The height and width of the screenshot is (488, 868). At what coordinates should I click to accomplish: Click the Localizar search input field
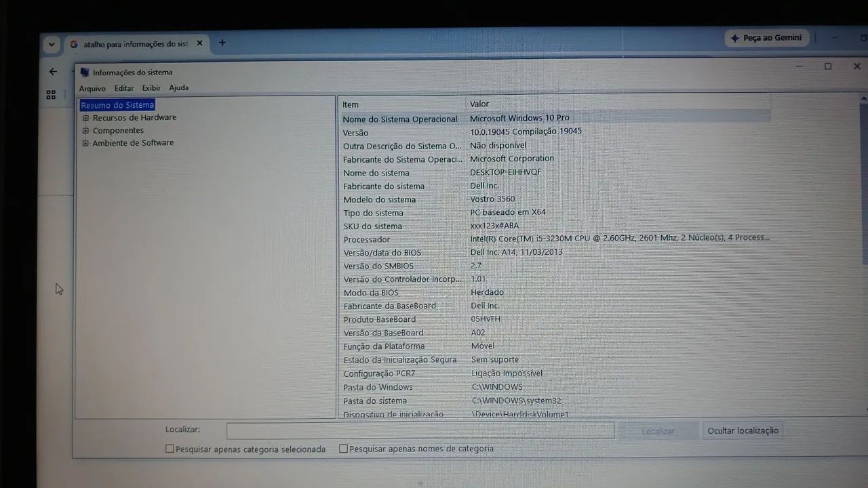420,430
